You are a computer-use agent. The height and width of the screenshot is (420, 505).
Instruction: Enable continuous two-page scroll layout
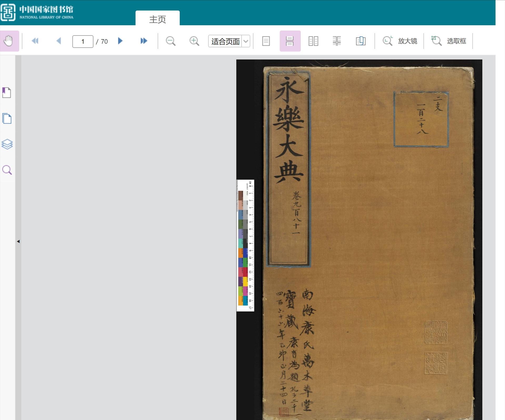click(x=337, y=41)
